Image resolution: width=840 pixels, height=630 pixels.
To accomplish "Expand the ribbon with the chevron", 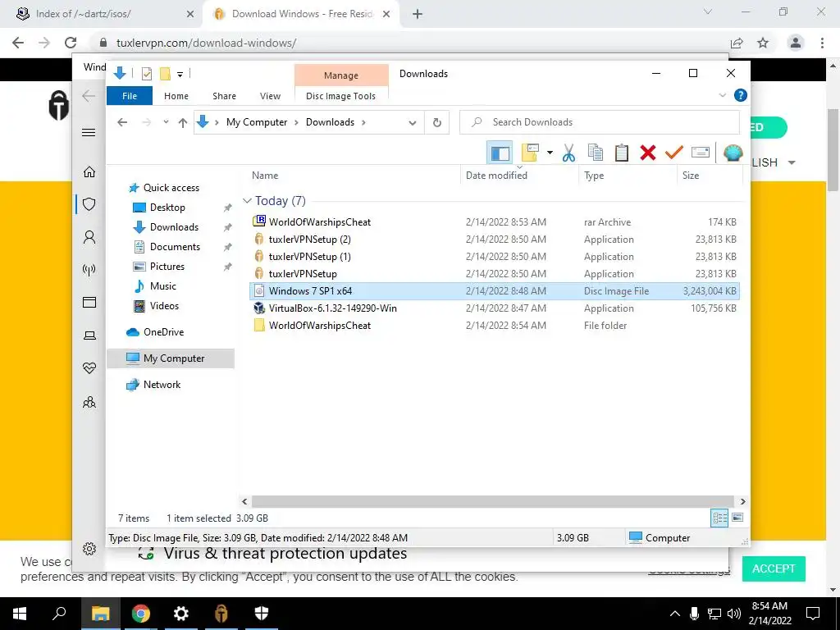I will pos(722,95).
